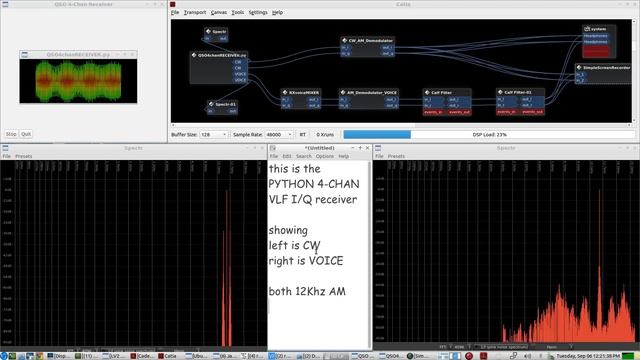Open the spectrum type dropdown in right Spectr
The width and height of the screenshot is (640, 360).
pos(504,347)
